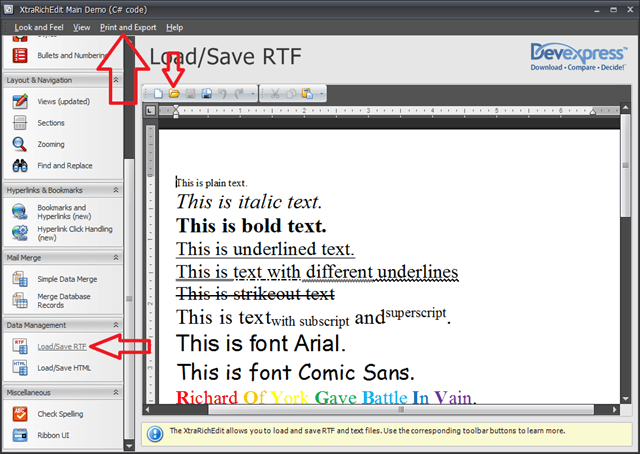Screen dimensions: 640x454
Task: Click the New document toolbar icon
Action: pyautogui.click(x=158, y=93)
